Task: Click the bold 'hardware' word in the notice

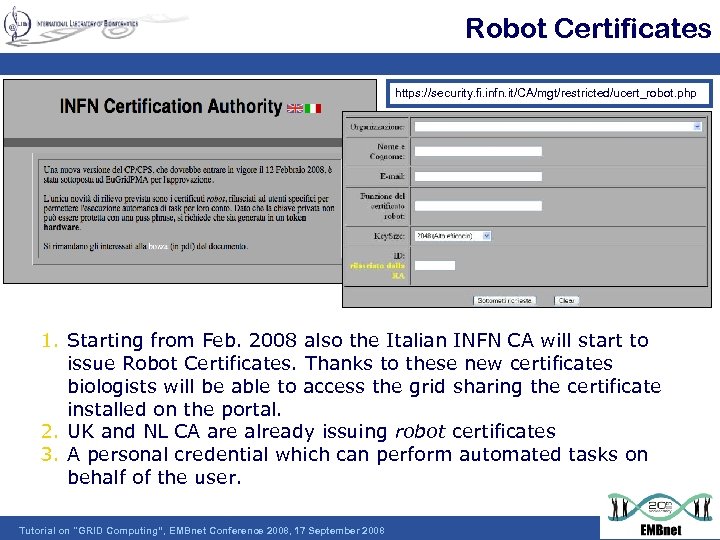Action: point(62,227)
